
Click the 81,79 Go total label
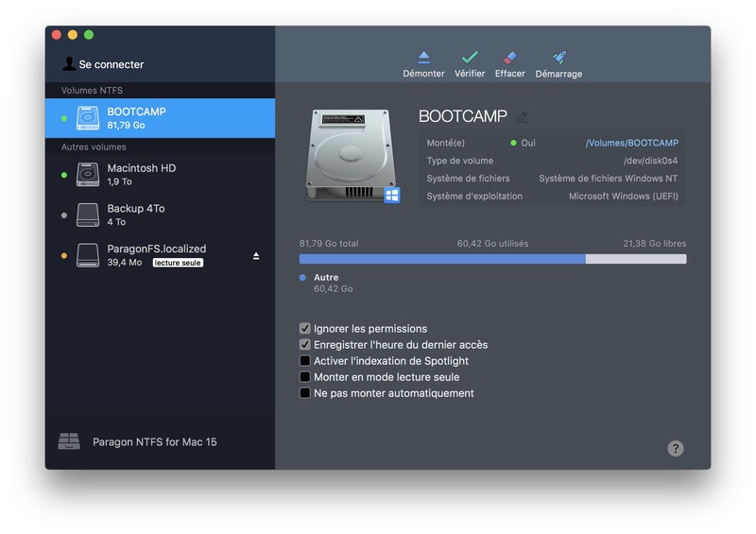[329, 244]
